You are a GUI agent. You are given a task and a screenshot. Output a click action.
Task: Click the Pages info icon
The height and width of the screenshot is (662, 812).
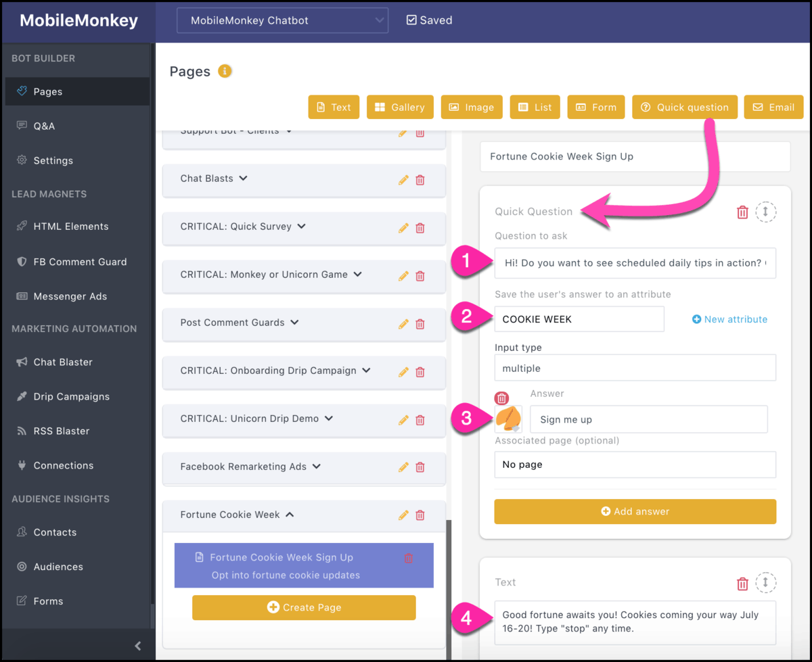pyautogui.click(x=225, y=71)
